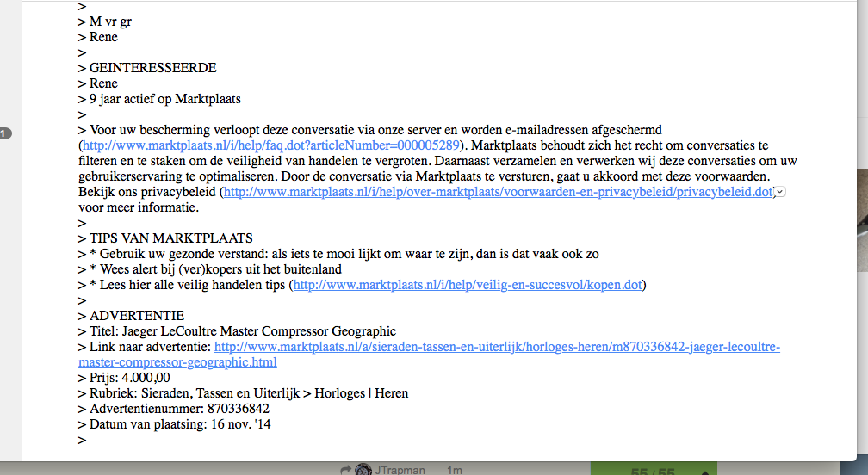Expand the link preview chevron after privacybeleid.dot

780,192
